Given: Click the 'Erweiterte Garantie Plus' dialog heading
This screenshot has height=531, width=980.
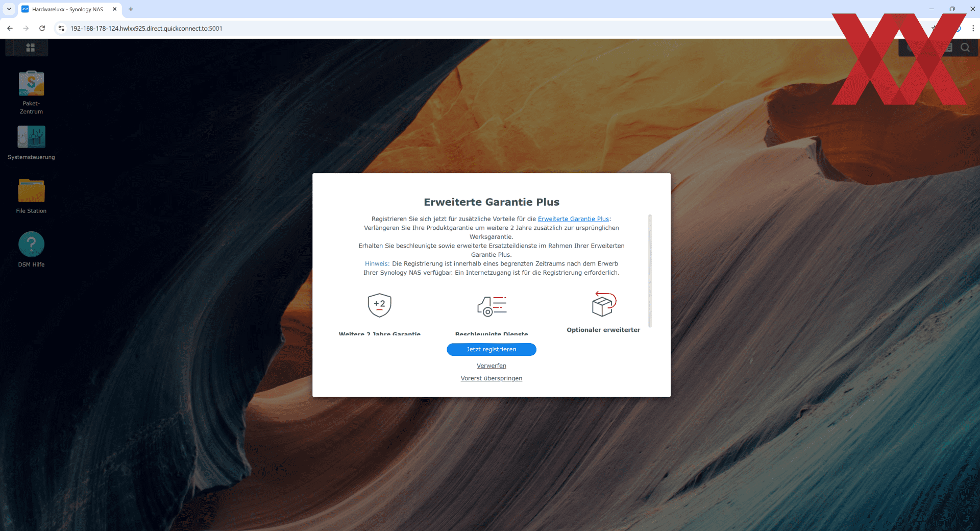Looking at the screenshot, I should (492, 202).
